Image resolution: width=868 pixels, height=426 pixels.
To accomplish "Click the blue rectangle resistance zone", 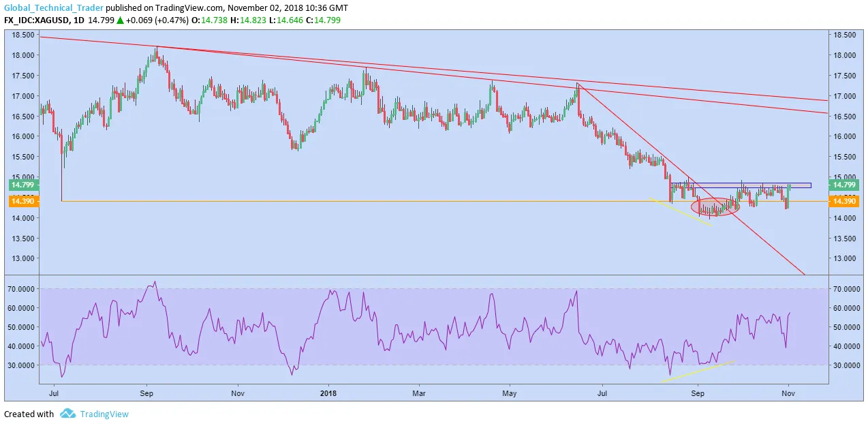I will pyautogui.click(x=741, y=185).
